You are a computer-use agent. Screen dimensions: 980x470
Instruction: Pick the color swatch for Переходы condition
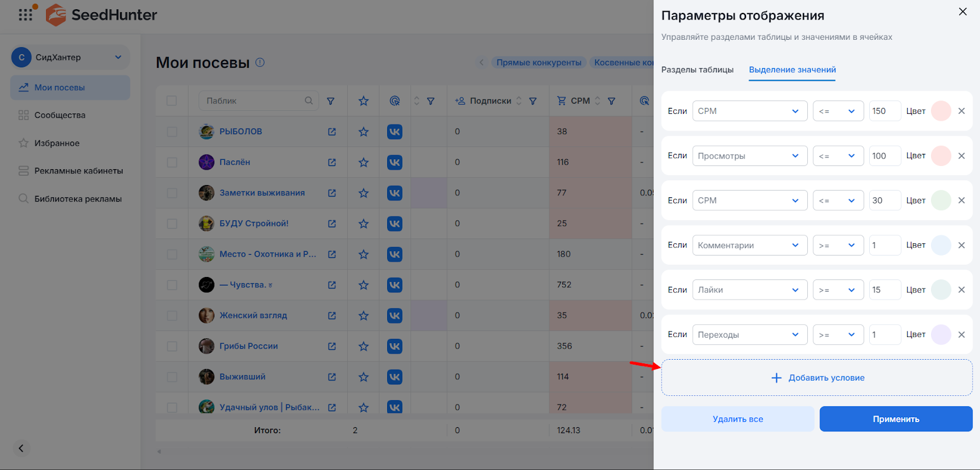[940, 335]
